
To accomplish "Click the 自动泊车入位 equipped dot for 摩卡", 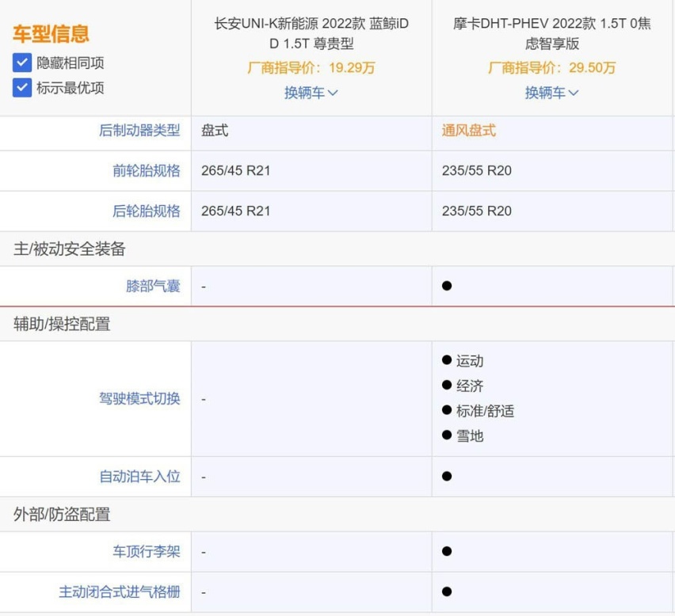I will click(x=447, y=476).
